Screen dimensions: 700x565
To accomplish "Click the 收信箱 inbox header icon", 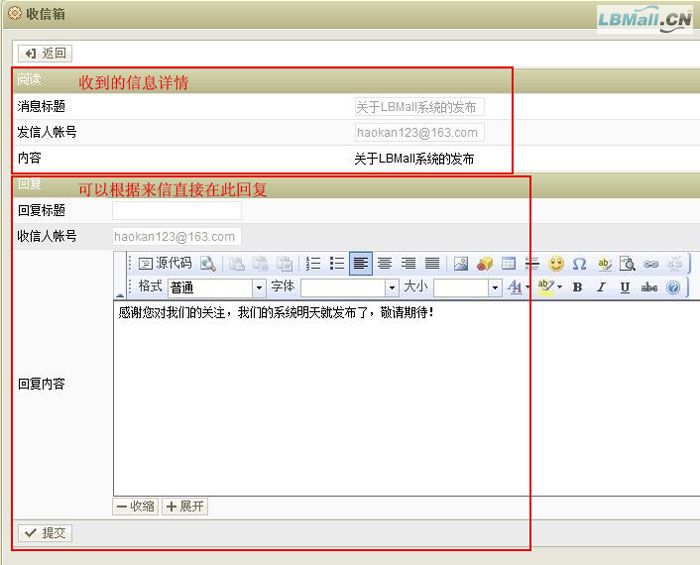I will click(x=15, y=13).
